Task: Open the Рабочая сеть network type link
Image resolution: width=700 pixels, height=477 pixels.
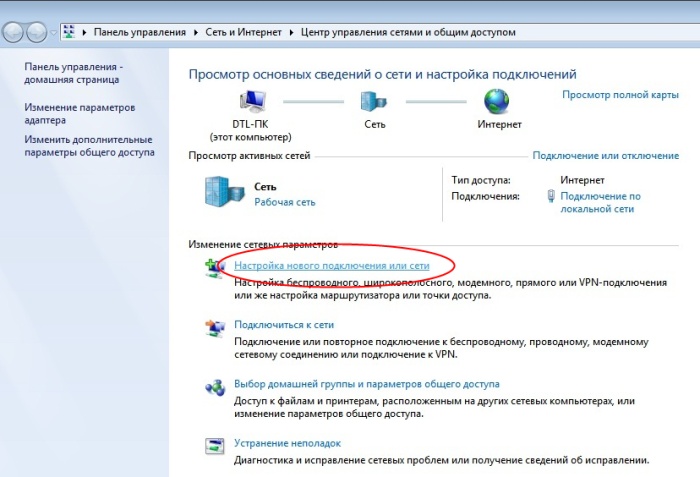Action: tap(284, 202)
